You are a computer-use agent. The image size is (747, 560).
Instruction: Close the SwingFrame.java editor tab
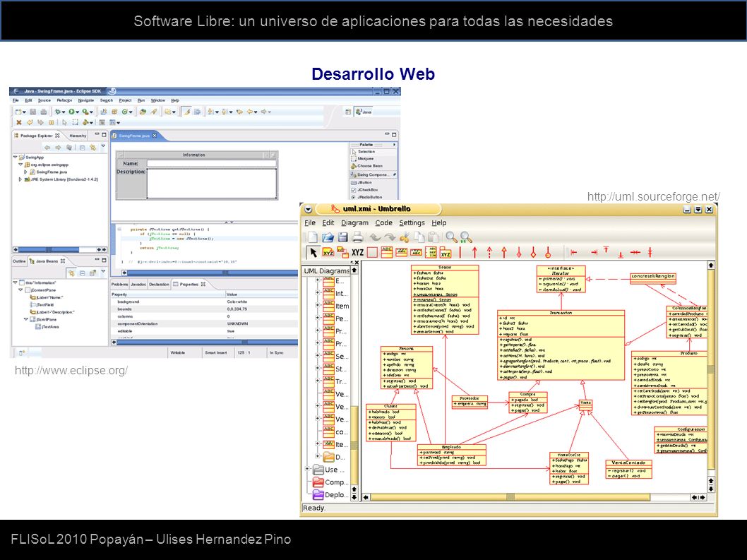(x=155, y=136)
